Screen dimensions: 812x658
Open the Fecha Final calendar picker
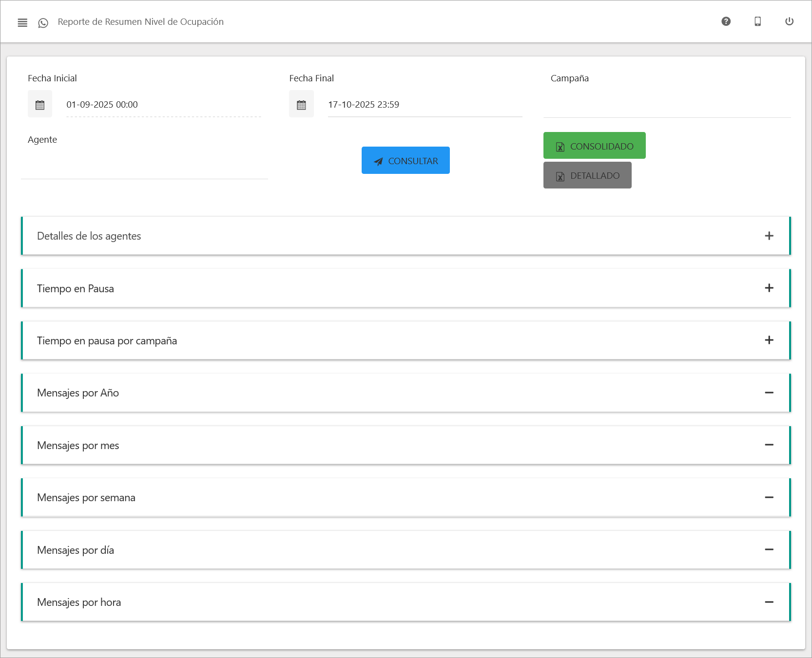click(x=301, y=104)
